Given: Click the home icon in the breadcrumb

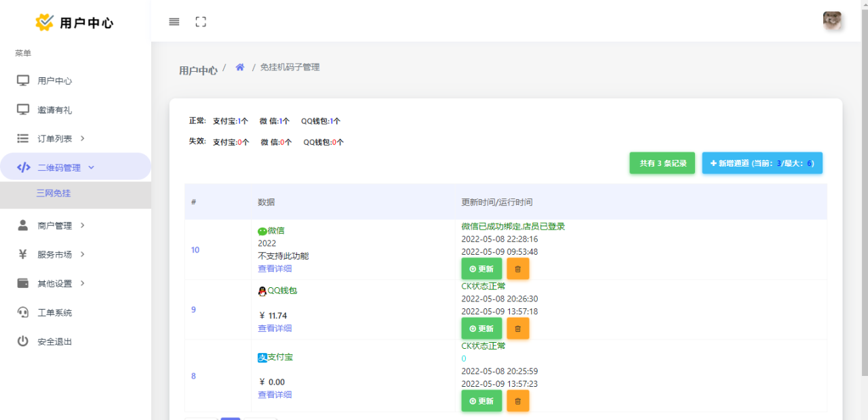Looking at the screenshot, I should pyautogui.click(x=239, y=68).
